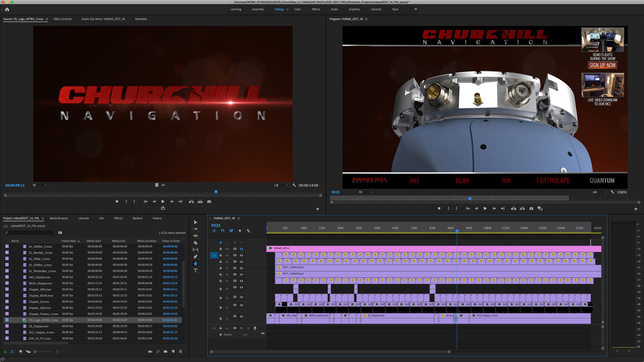
Task: Play the Program monitor
Action: 485,208
